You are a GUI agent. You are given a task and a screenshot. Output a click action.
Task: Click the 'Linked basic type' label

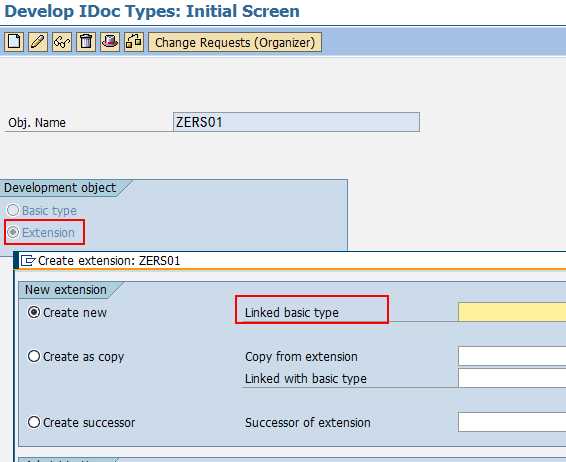(292, 313)
